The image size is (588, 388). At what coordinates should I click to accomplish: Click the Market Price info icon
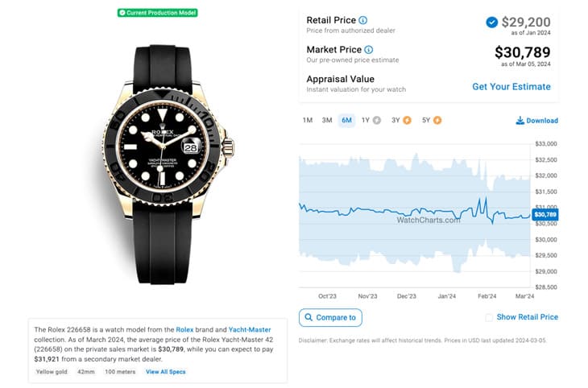(369, 49)
